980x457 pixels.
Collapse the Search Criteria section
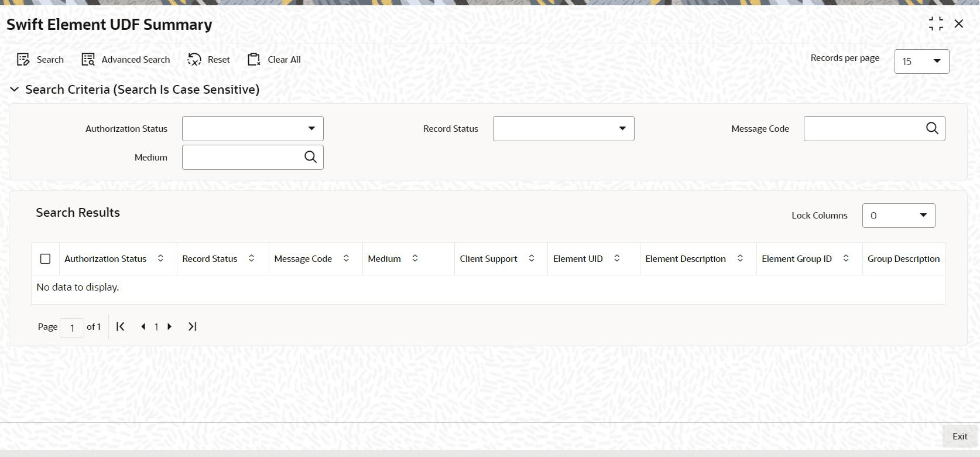tap(15, 90)
